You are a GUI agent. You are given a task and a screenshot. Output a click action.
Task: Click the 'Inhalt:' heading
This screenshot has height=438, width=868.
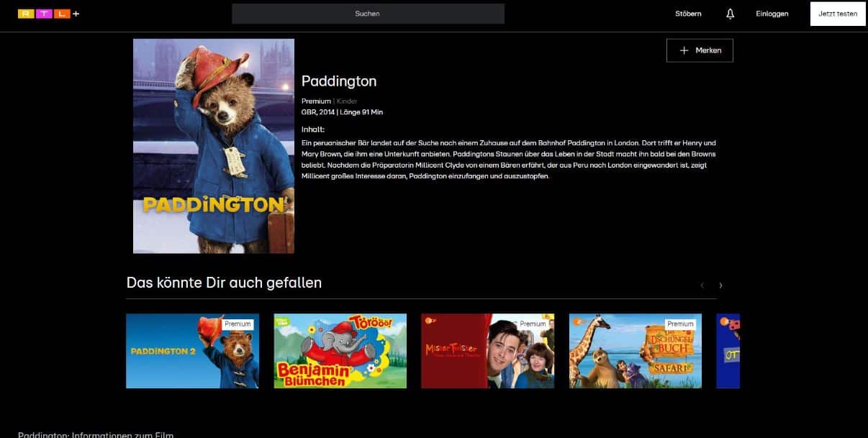313,129
